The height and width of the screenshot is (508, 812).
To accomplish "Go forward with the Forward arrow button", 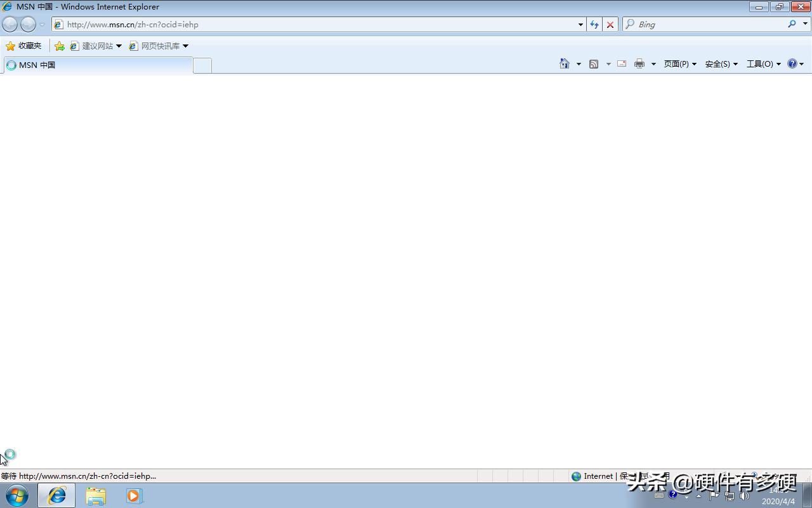I will (28, 24).
